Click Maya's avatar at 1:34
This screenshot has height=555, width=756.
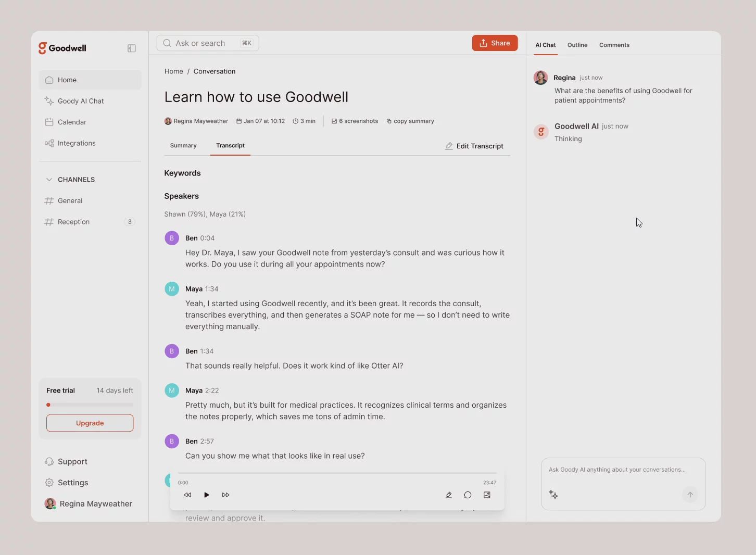(x=172, y=289)
